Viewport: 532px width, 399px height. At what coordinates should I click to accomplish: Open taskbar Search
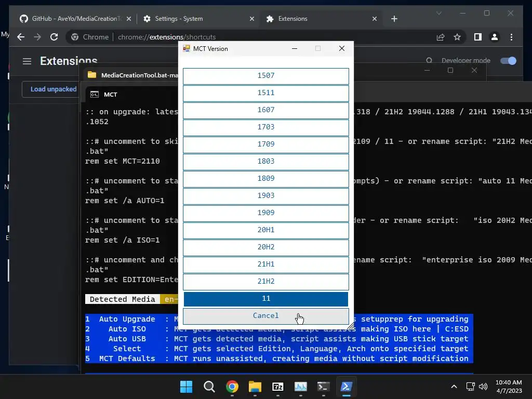point(209,387)
